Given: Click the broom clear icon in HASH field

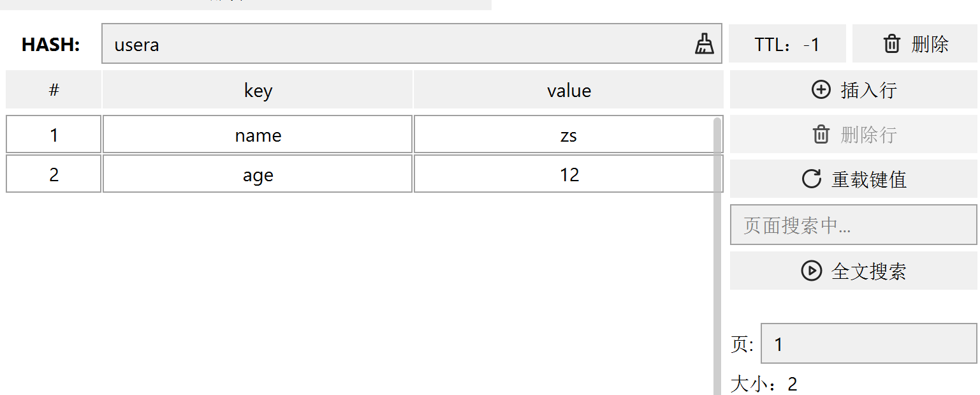Looking at the screenshot, I should point(704,44).
